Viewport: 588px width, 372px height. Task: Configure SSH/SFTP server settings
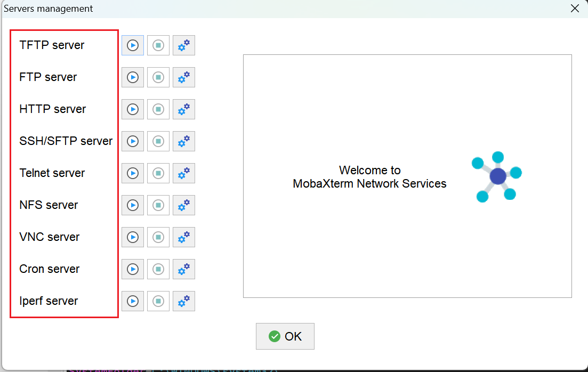point(184,141)
